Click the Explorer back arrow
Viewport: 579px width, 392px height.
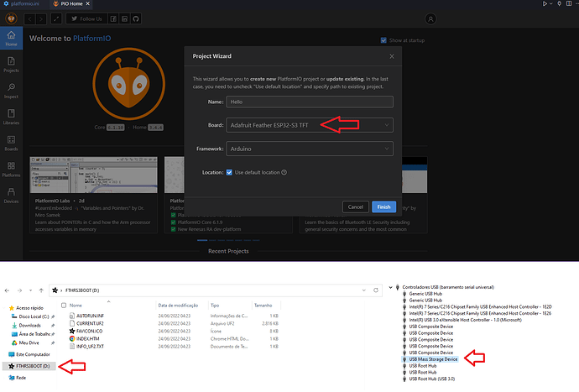click(7, 290)
